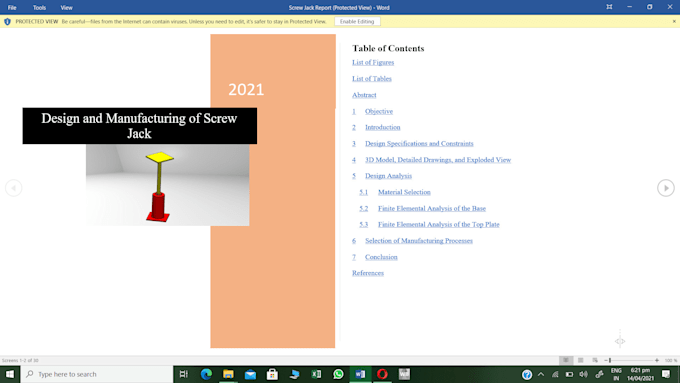Open Microsoft Store from taskbar

coord(272,374)
